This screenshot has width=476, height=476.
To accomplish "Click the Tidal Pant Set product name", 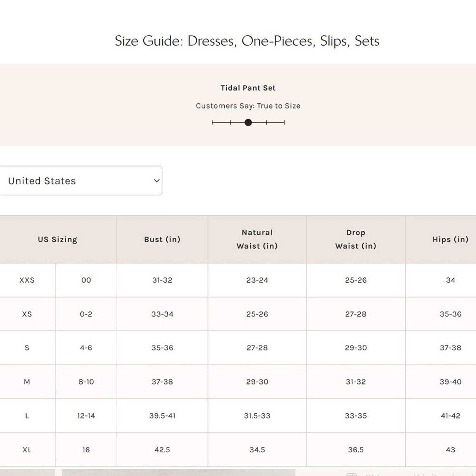I will click(248, 88).
